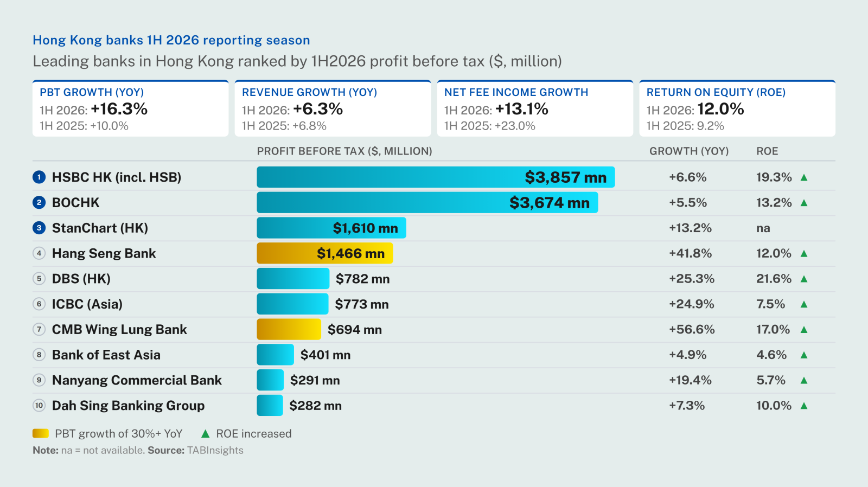Click the '$782 mn' value label
This screenshot has width=868, height=487.
[x=362, y=279]
